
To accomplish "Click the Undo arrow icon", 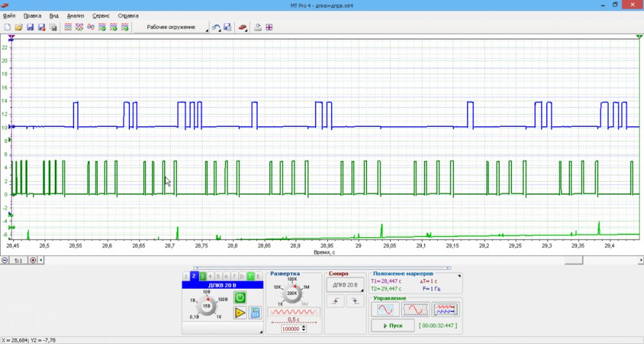I will 216,27.
